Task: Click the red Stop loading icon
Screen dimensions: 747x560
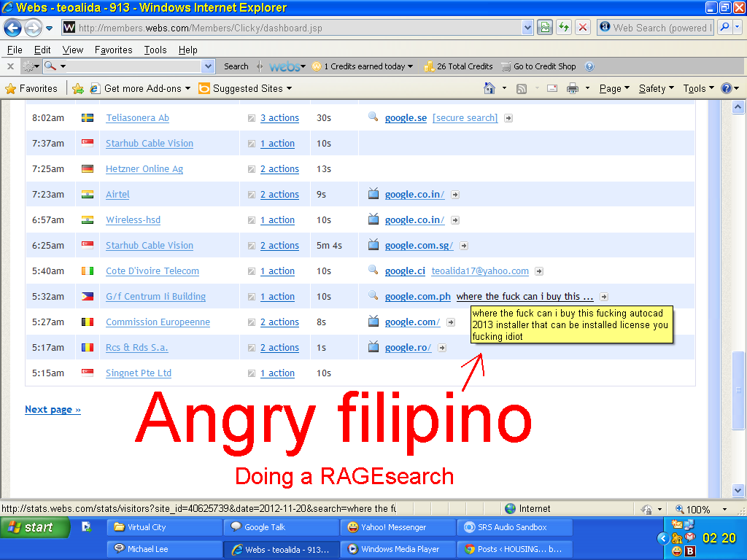Action: [583, 28]
